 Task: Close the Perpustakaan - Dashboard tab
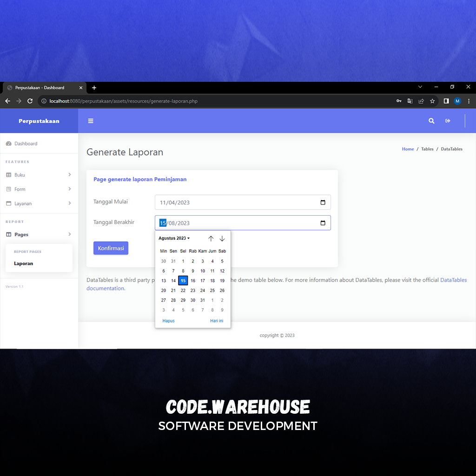(81, 88)
